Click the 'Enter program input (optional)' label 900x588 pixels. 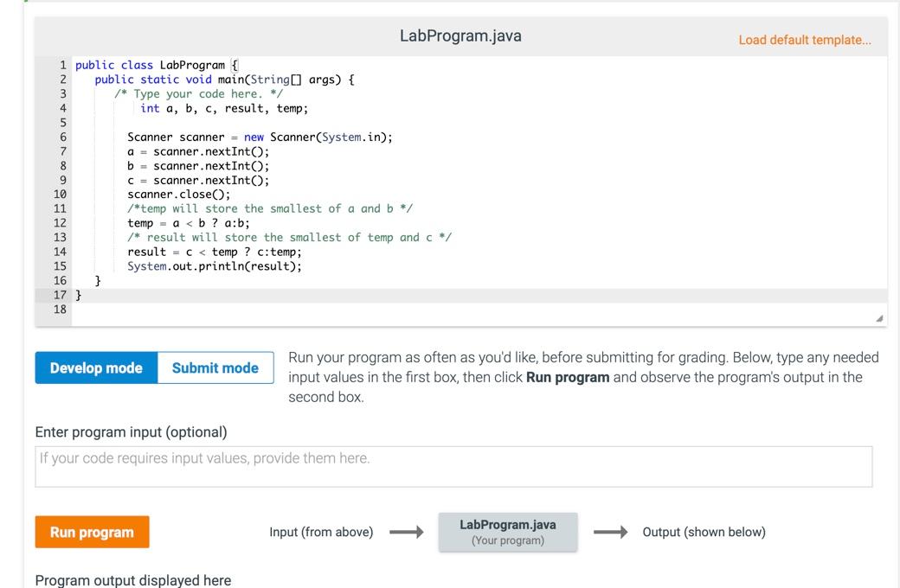tap(131, 432)
